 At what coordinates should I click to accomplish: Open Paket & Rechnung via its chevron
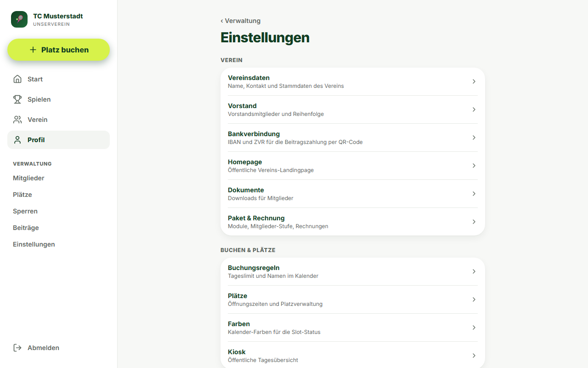click(474, 222)
